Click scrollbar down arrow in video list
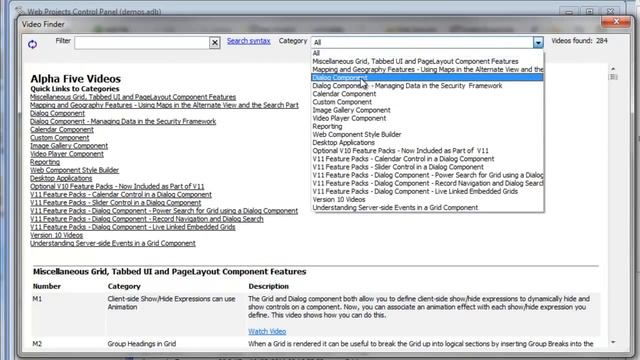 coord(613,342)
